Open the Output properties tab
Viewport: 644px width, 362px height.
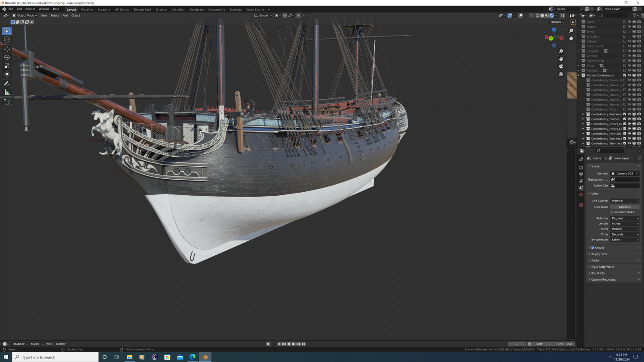581,174
